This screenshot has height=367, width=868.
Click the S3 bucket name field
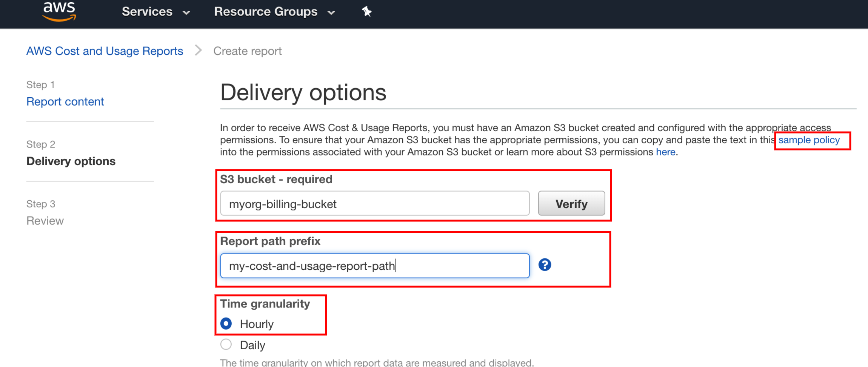[374, 204]
